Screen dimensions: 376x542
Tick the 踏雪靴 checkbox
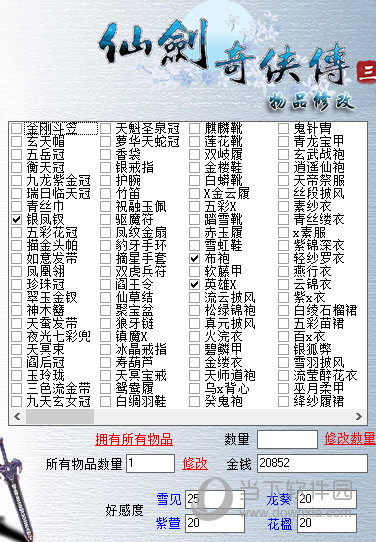(195, 219)
